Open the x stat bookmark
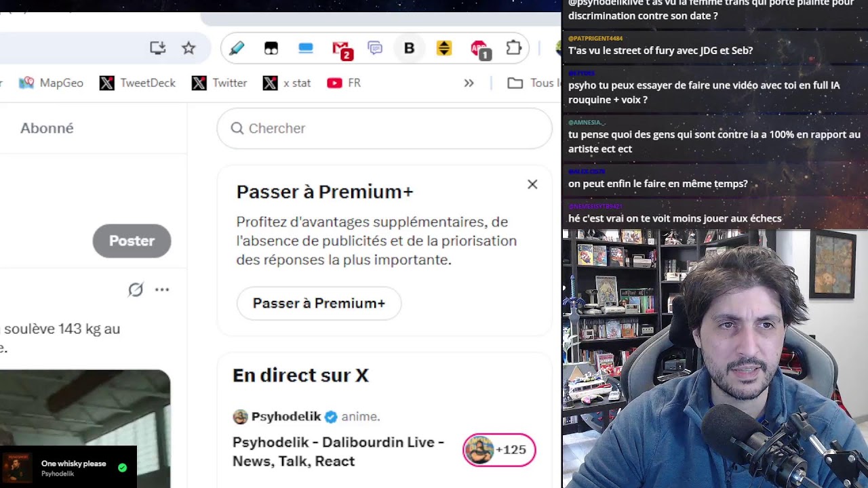Screen dimensions: 868x488 tap(286, 83)
